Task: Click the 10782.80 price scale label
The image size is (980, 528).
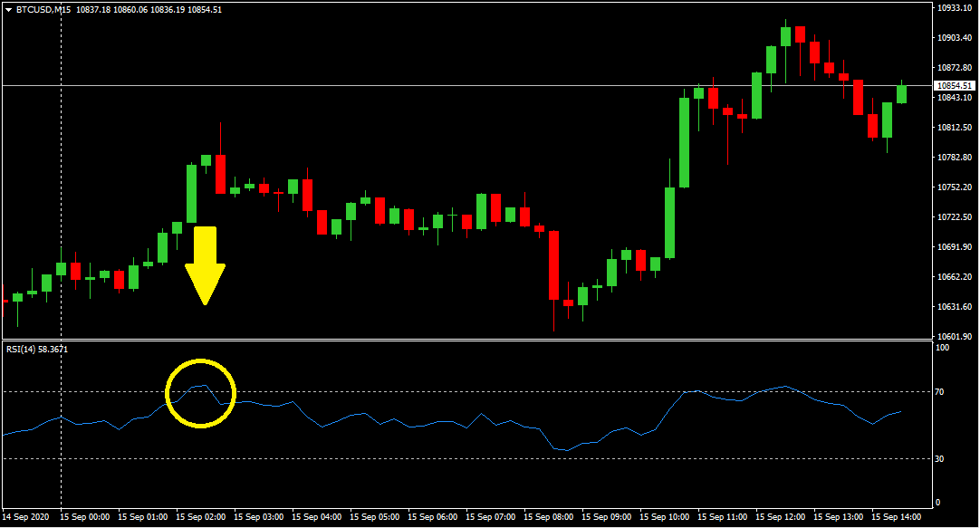Action: click(x=955, y=158)
